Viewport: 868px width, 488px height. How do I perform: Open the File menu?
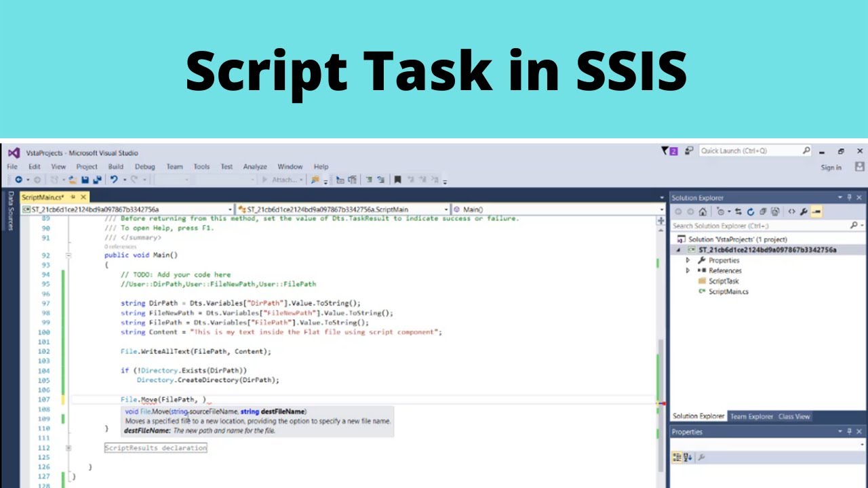click(12, 167)
